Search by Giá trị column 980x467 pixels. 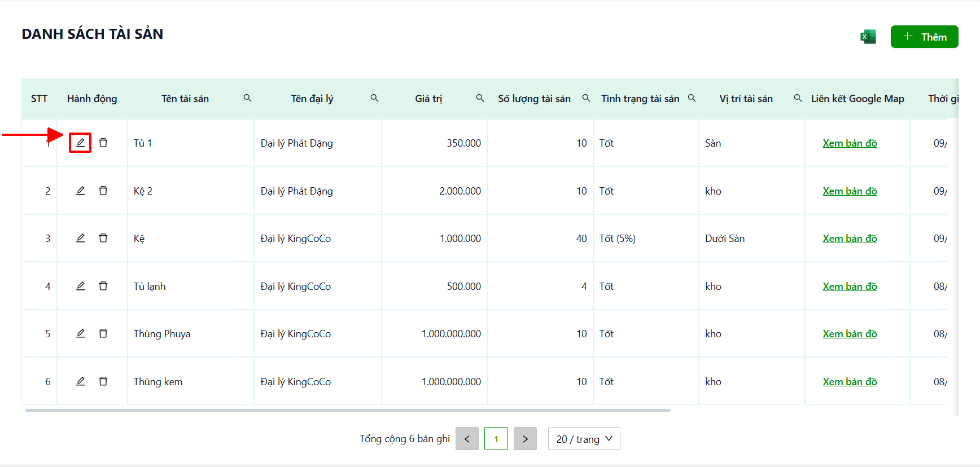pos(480,98)
